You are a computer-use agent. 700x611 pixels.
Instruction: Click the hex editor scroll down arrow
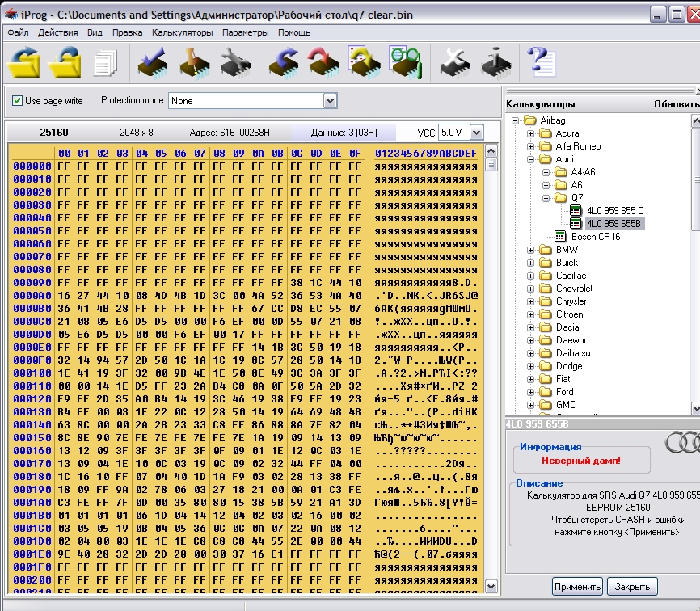coord(491,587)
